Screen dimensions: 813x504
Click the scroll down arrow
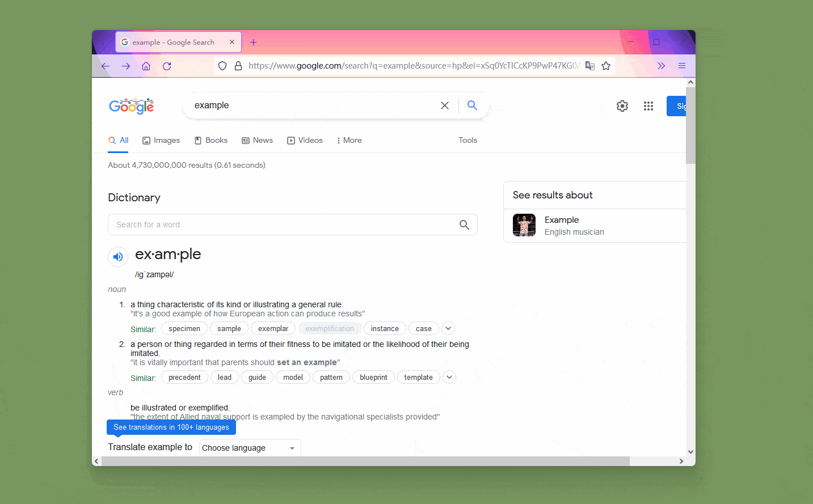coord(690,452)
